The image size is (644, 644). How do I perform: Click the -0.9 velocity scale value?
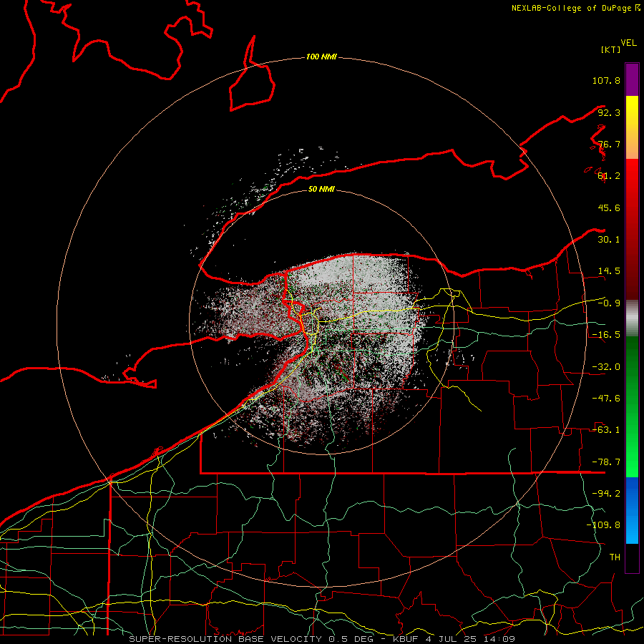(609, 303)
